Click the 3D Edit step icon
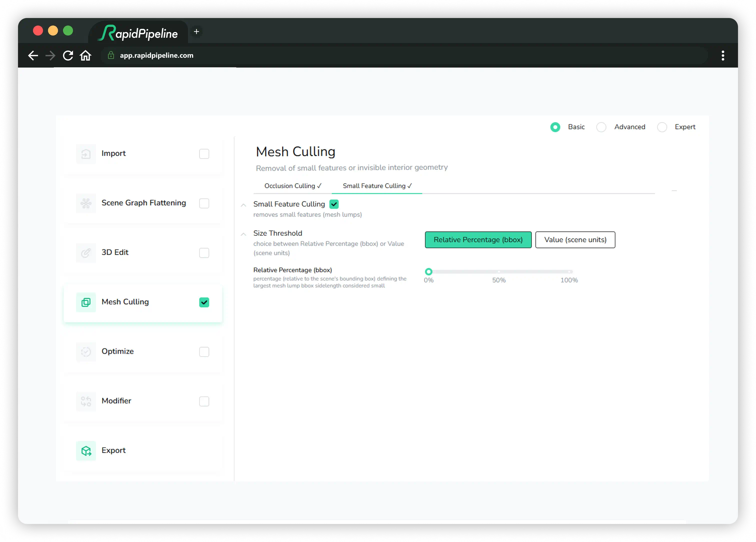Screen dimensions: 756x542 pyautogui.click(x=86, y=253)
